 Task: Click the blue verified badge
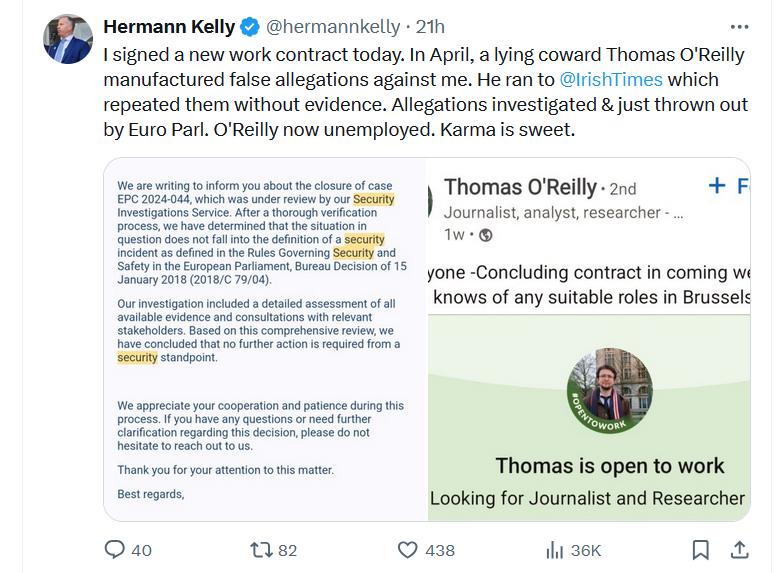point(250,27)
